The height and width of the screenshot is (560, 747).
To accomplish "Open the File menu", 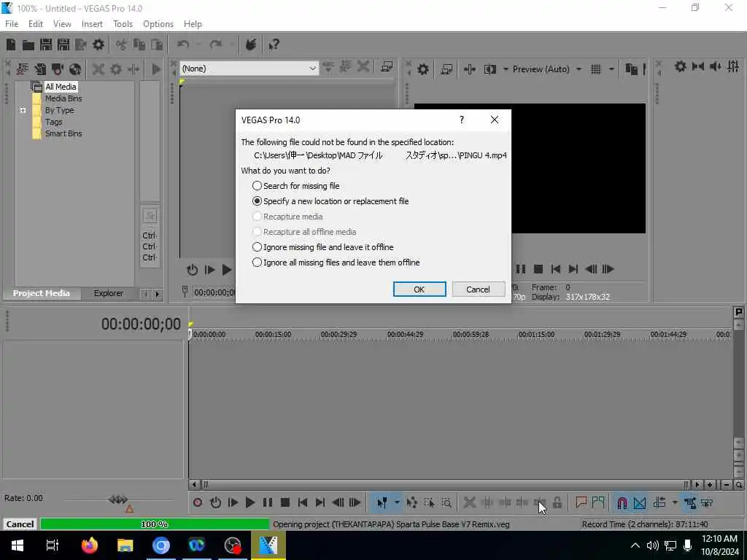I will (12, 24).
